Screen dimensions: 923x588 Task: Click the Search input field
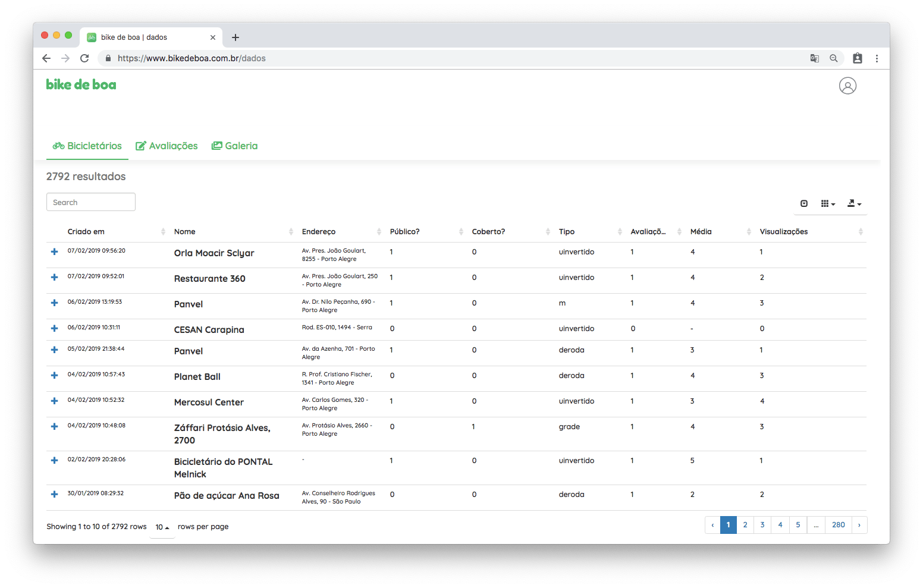tap(91, 202)
